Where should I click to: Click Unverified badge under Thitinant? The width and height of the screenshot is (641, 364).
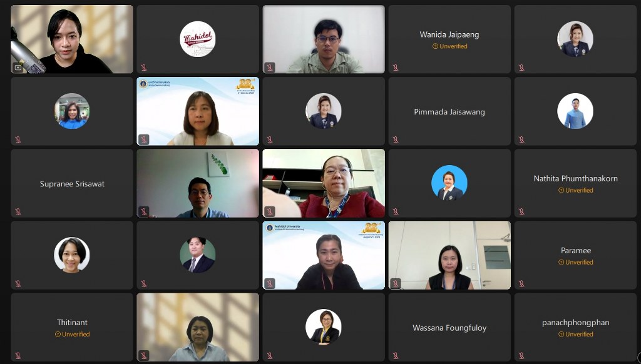tap(72, 334)
